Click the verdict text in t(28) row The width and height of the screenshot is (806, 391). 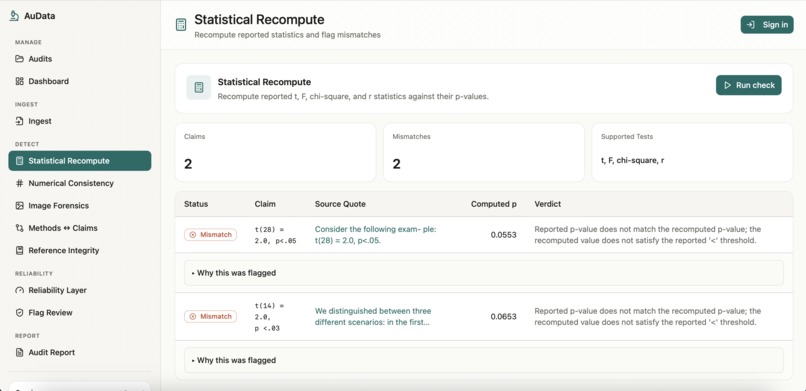tap(648, 235)
